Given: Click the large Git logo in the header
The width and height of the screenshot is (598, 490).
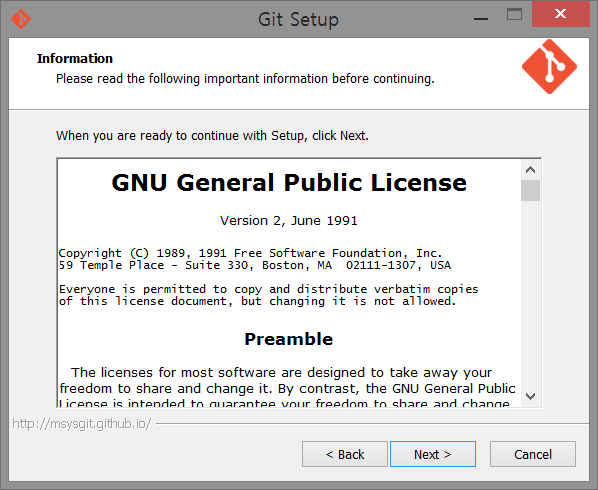Looking at the screenshot, I should (x=549, y=66).
